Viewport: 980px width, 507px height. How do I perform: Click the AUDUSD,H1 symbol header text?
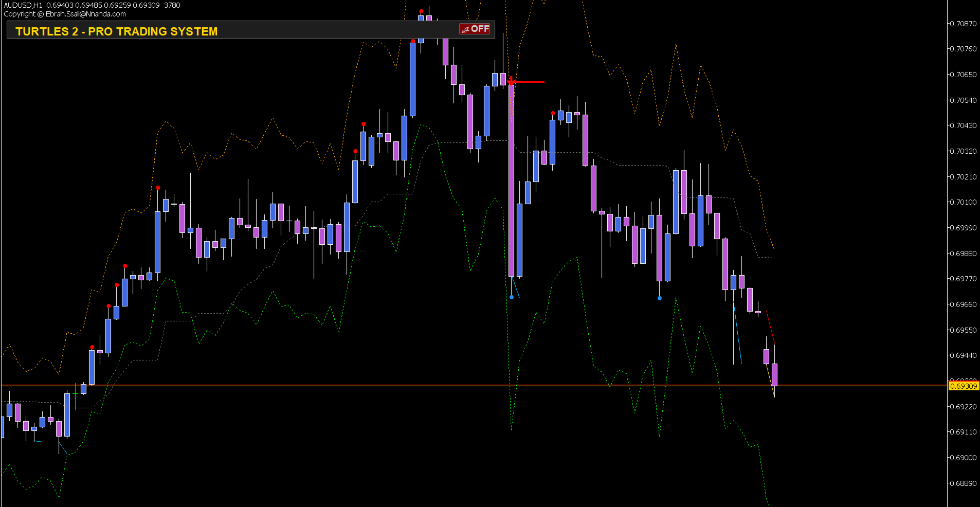coord(23,5)
